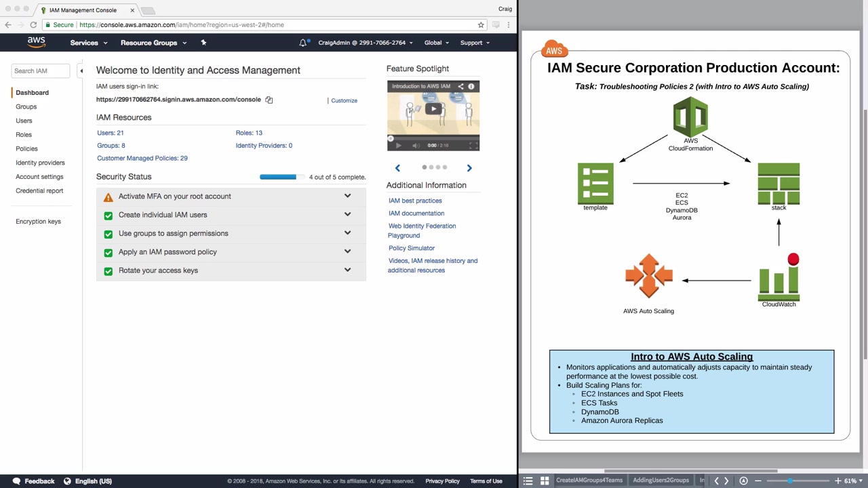Show next Feature Spotlight item

[x=469, y=168]
